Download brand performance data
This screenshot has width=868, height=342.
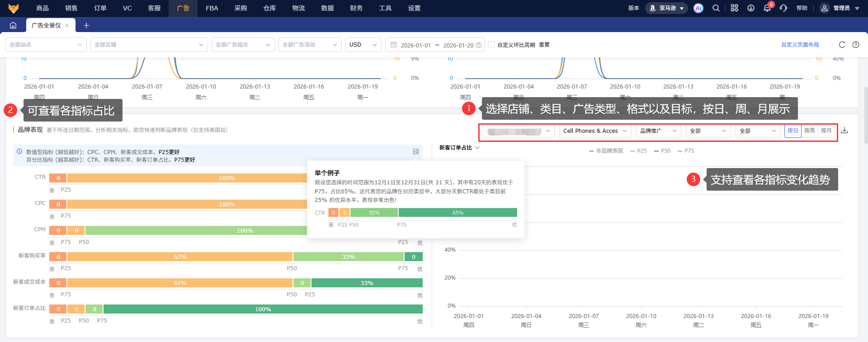coord(844,131)
